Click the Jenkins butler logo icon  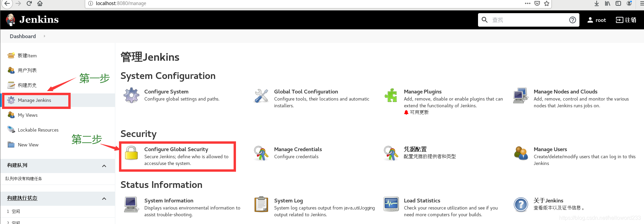pos(10,20)
